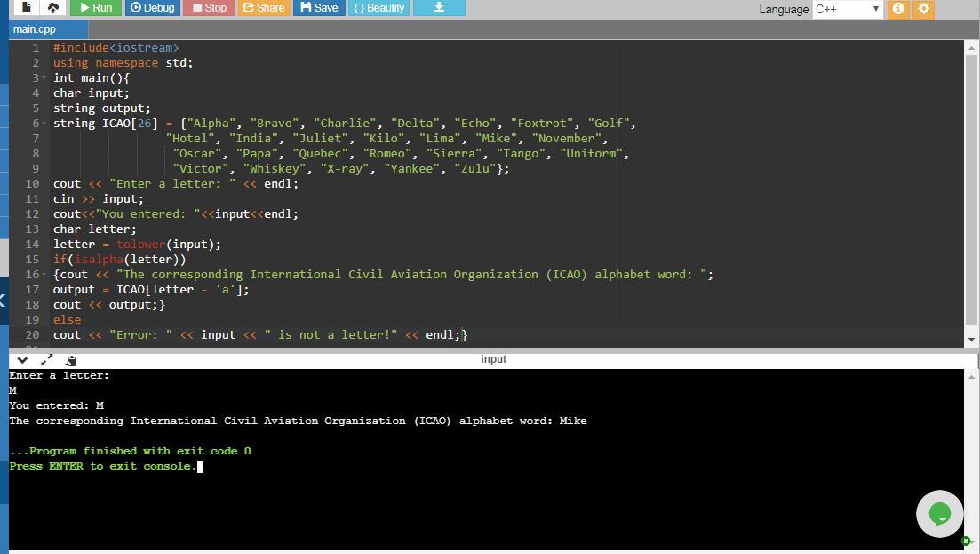This screenshot has height=554, width=980.
Task: Click the "Language" label
Action: (x=784, y=10)
